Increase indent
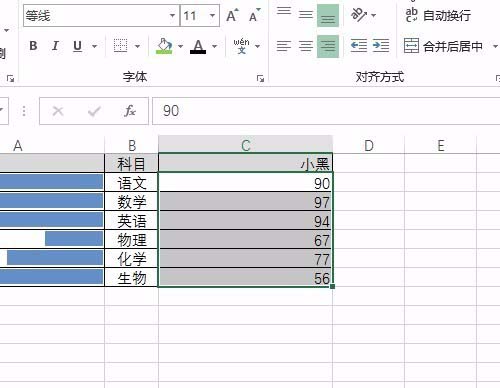 point(381,46)
